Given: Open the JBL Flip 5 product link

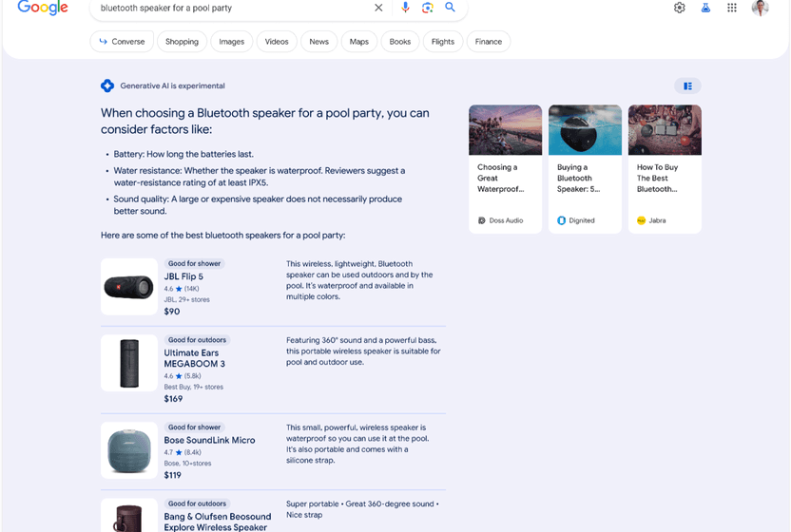Looking at the screenshot, I should [x=183, y=276].
